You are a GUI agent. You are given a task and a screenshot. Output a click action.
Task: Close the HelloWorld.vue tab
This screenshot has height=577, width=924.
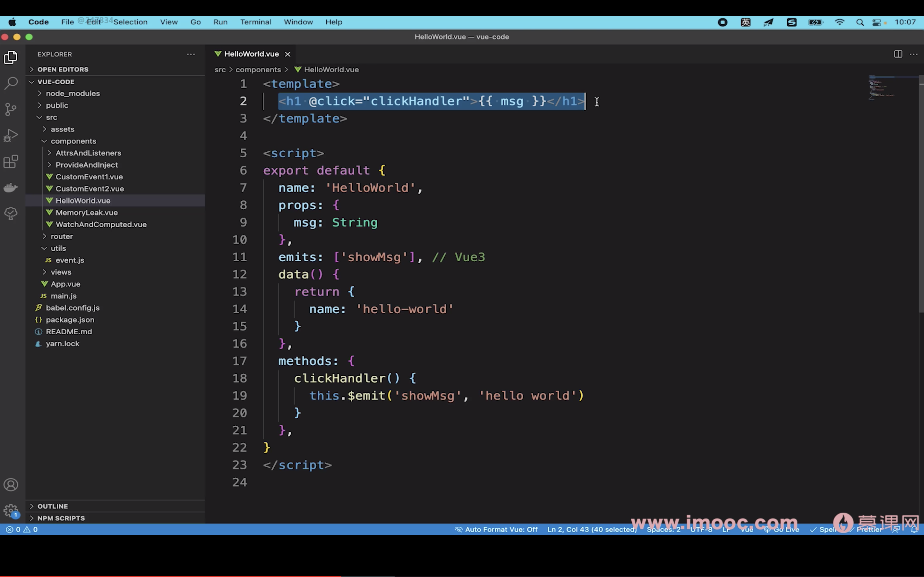(287, 54)
